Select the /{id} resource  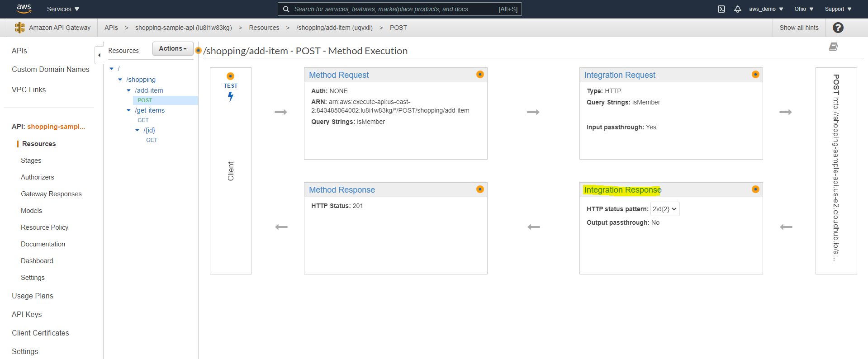149,130
